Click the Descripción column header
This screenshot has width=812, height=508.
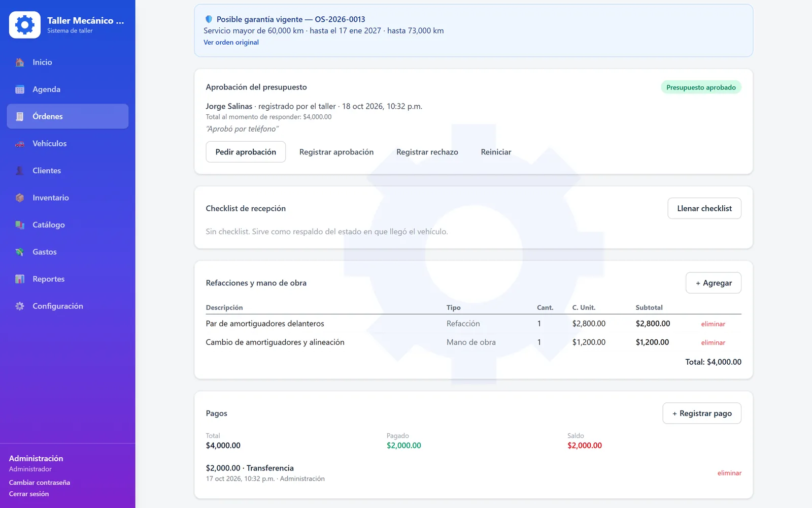224,308
